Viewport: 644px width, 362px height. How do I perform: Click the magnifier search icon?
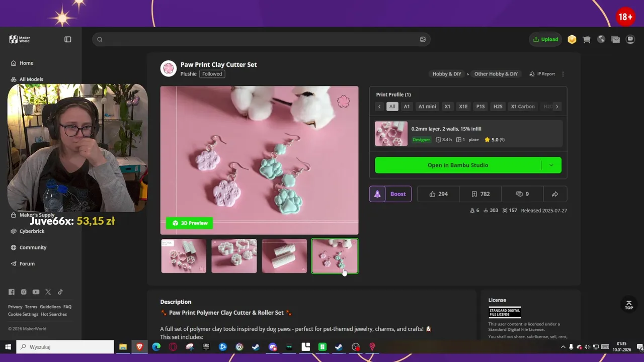coord(100,39)
